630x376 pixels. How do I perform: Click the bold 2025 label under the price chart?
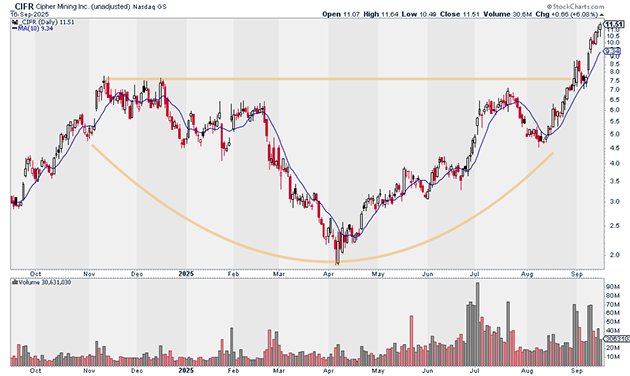point(186,274)
